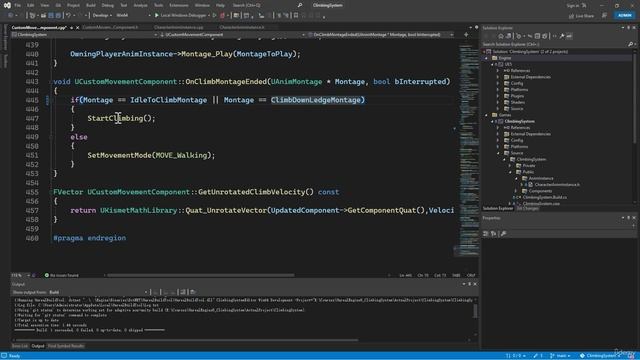Click the Home icon in Solution Explorer toolbar

[501, 36]
